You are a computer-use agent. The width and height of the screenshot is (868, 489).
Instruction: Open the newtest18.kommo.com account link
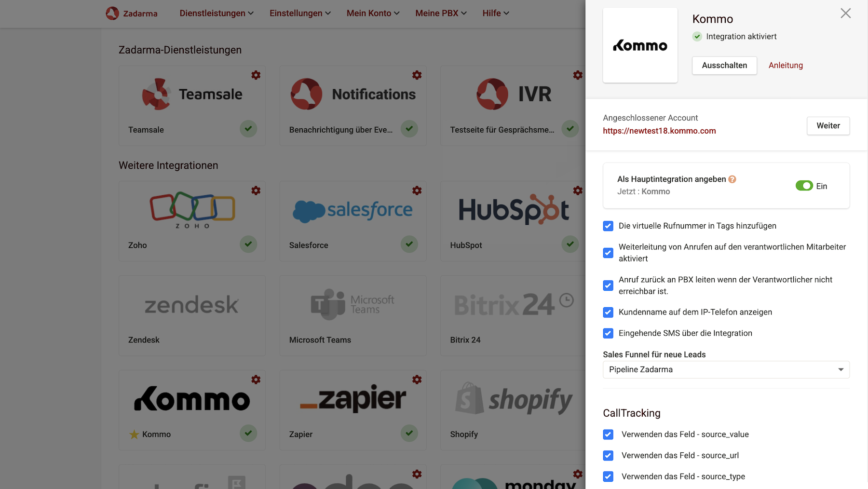(659, 131)
